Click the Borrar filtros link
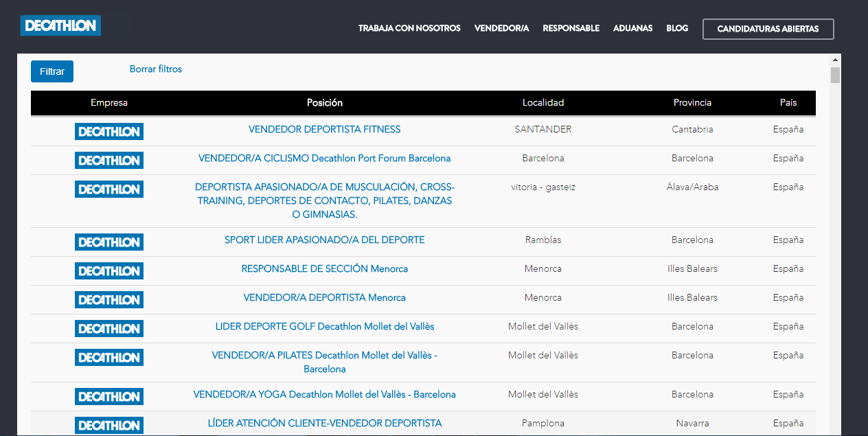The image size is (868, 436). [156, 69]
